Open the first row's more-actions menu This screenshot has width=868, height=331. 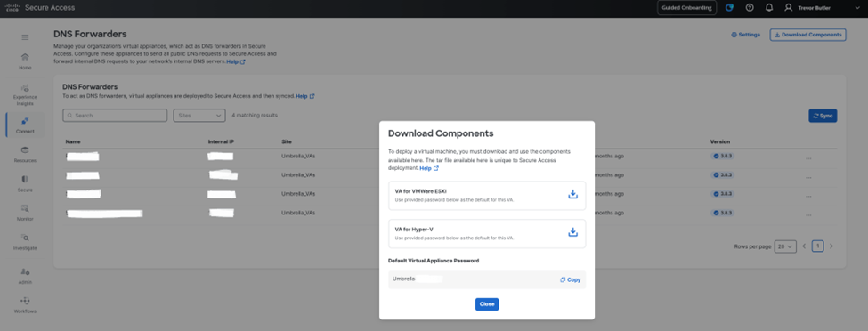pyautogui.click(x=808, y=158)
